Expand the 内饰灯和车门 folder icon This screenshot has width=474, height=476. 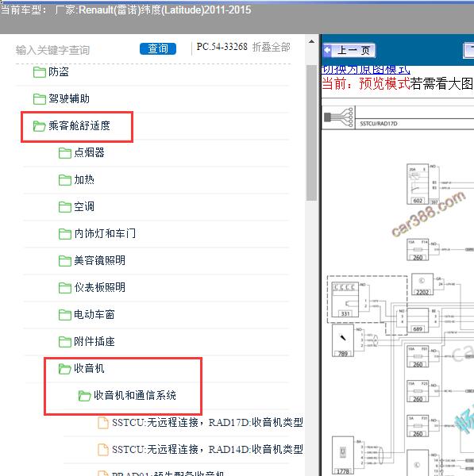coord(65,234)
